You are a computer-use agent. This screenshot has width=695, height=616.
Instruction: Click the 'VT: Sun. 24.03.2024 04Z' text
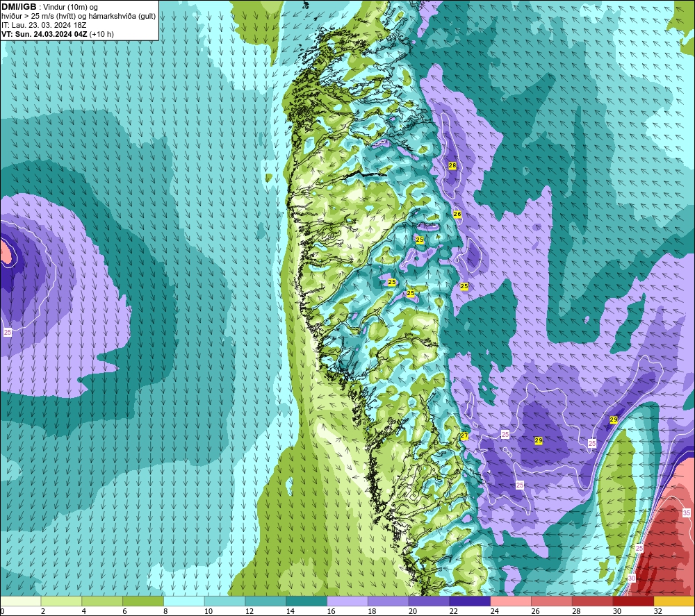(44, 34)
